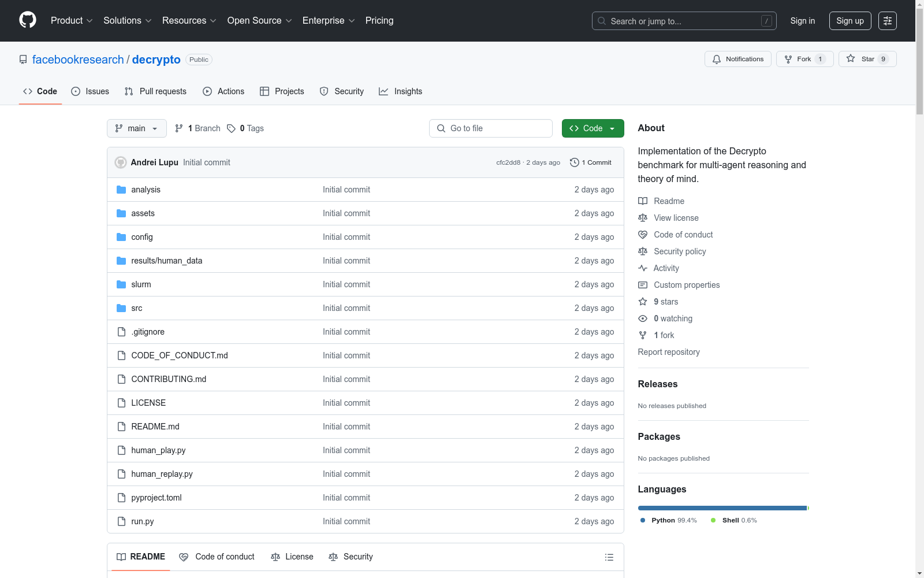
Task: Open the results/human_data folder
Action: [167, 261]
